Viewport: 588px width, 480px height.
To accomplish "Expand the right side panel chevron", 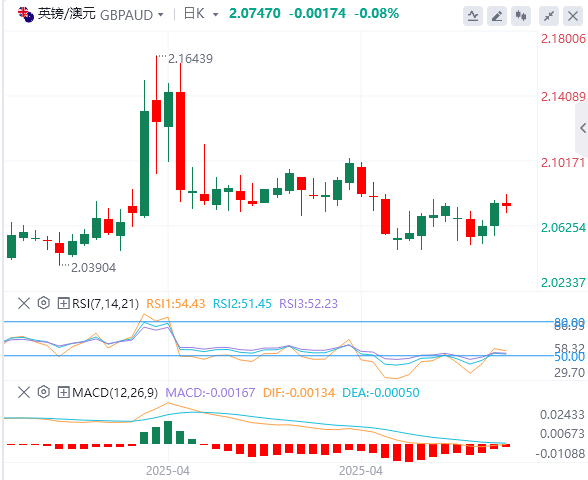I will point(582,128).
